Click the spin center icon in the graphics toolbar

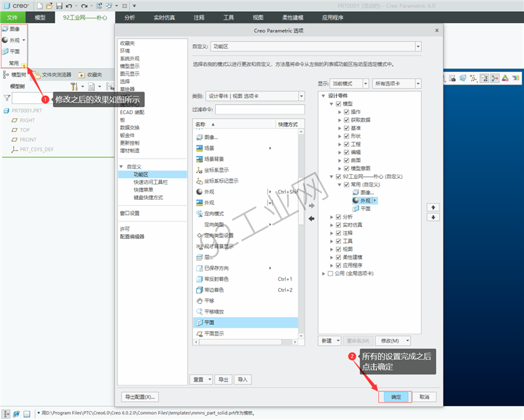point(495,78)
